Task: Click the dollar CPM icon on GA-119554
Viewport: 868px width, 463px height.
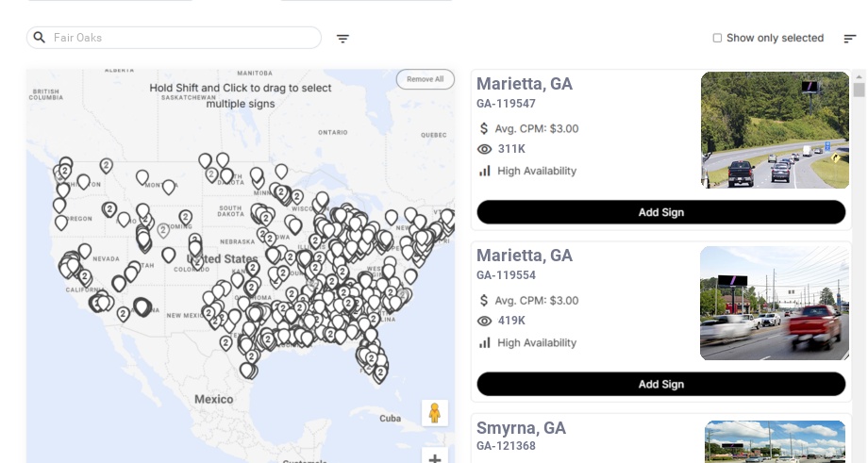Action: (x=485, y=300)
